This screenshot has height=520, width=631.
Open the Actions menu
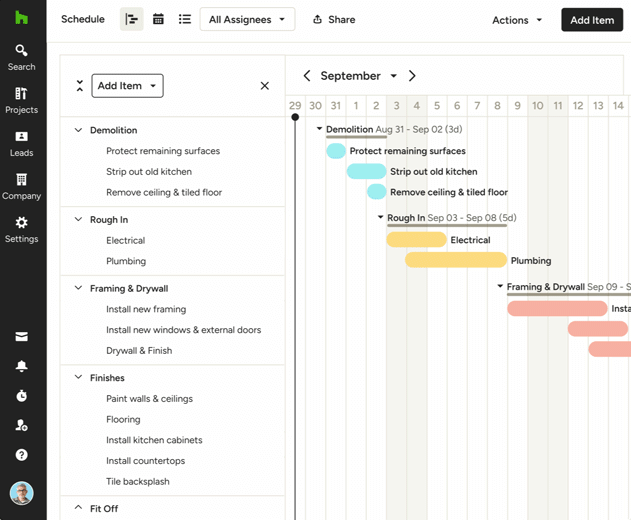tap(517, 20)
